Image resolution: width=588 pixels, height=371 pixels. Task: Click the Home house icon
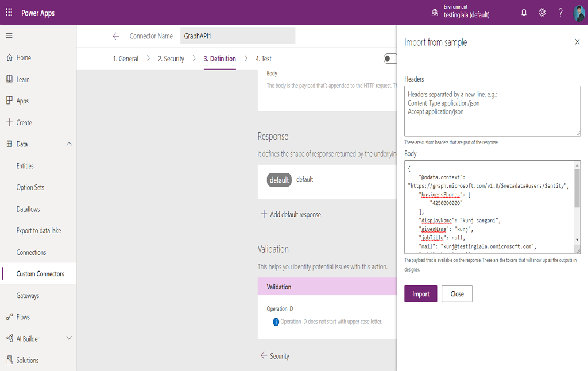pyautogui.click(x=10, y=57)
